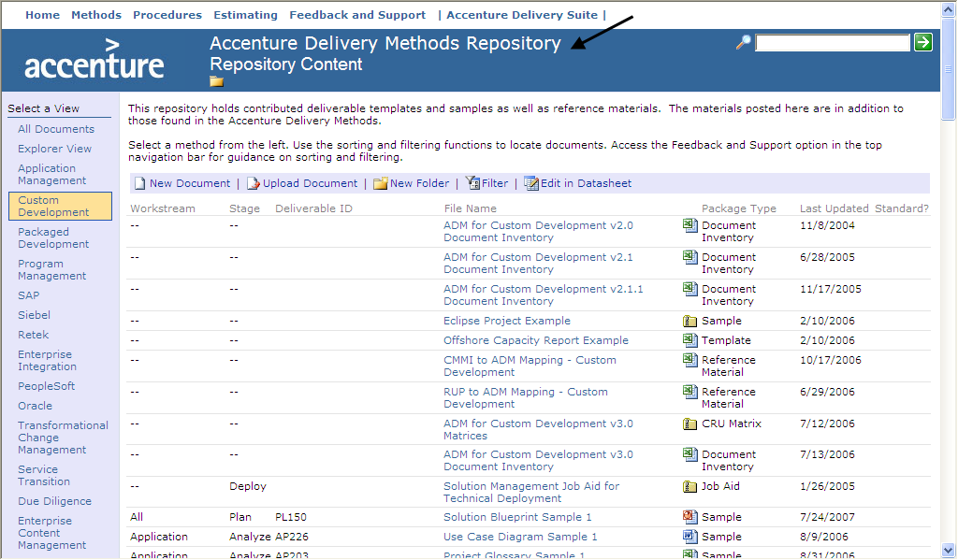958x560 pixels.
Task: Click the zip icon for Eclipse Project Example
Action: (x=689, y=322)
